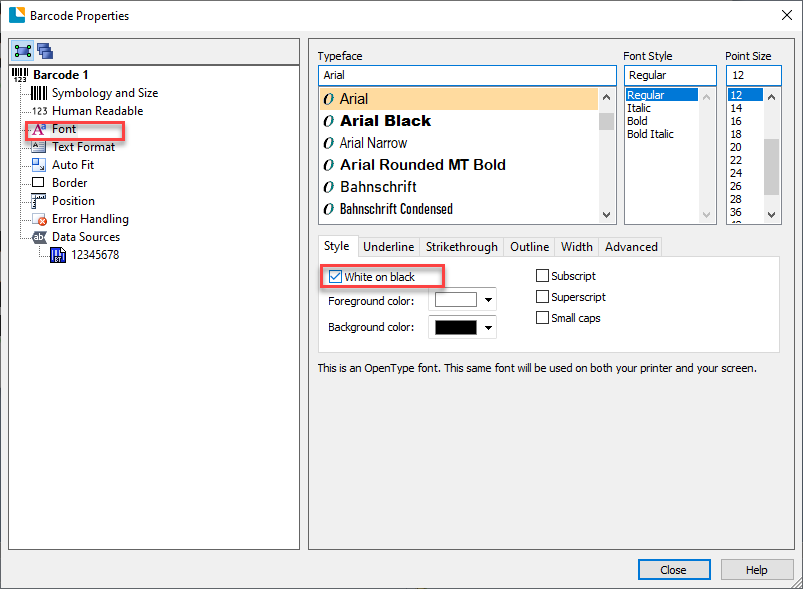Switch to the Style tab
This screenshot has height=589, width=803.
tap(336, 246)
